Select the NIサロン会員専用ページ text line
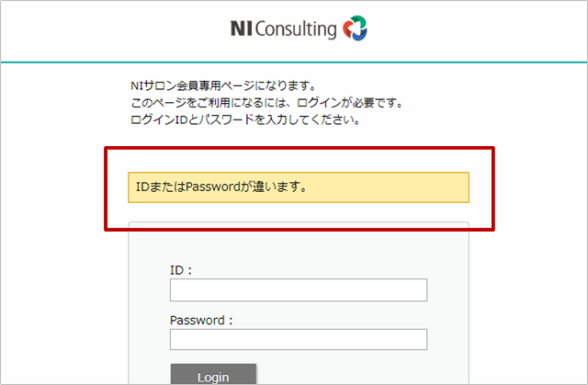 point(223,85)
